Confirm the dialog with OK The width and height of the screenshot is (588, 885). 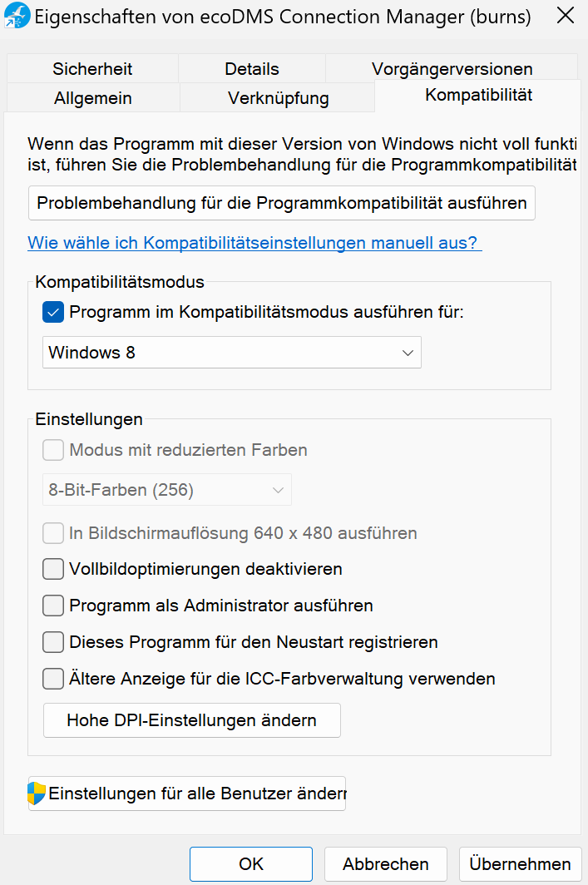click(251, 864)
